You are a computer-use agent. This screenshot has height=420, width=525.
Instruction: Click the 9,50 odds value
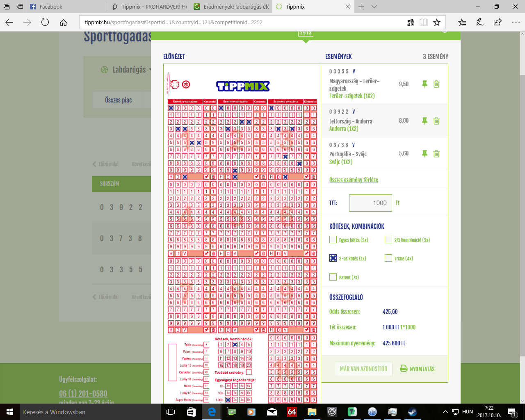click(x=404, y=84)
